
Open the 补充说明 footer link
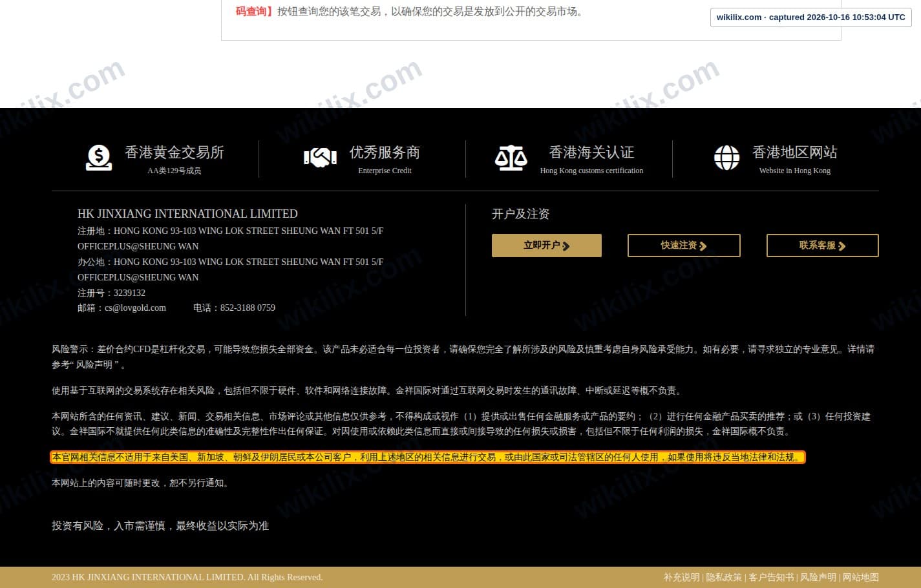coord(681,577)
